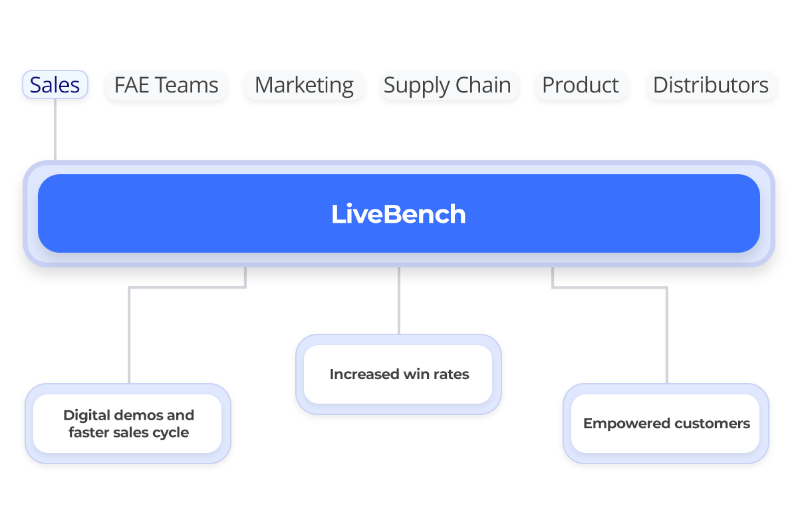Viewport: 798px width, 532px height.
Task: Click the connector line leading to Empowered customers
Action: pyautogui.click(x=666, y=332)
